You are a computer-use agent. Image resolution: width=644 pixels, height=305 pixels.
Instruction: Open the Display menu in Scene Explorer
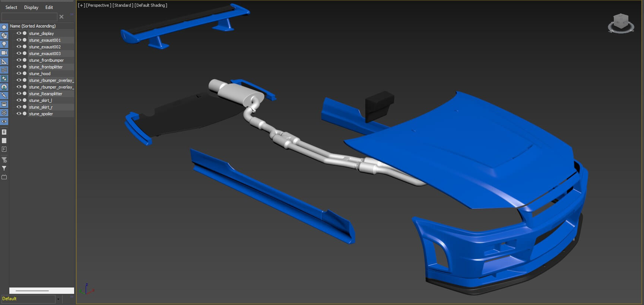click(31, 7)
